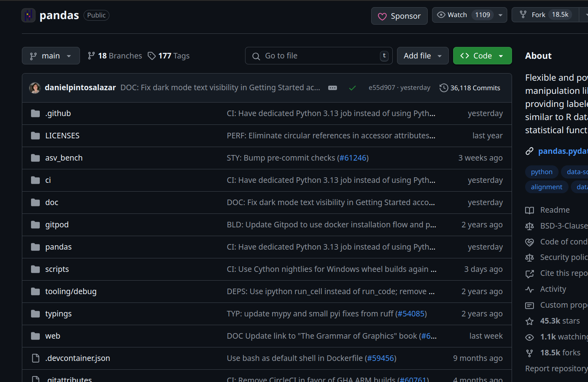Click the fork icon beside 18.5k forks
The height and width of the screenshot is (382, 588).
click(530, 353)
